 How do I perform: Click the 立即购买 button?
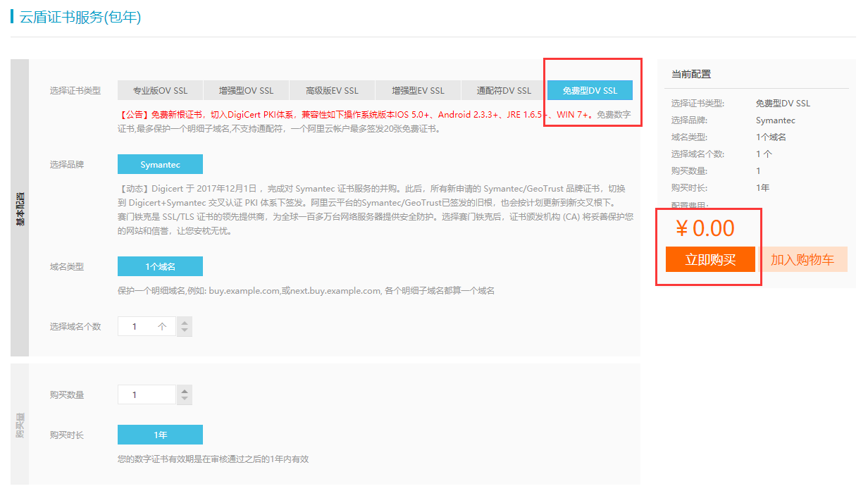click(710, 259)
